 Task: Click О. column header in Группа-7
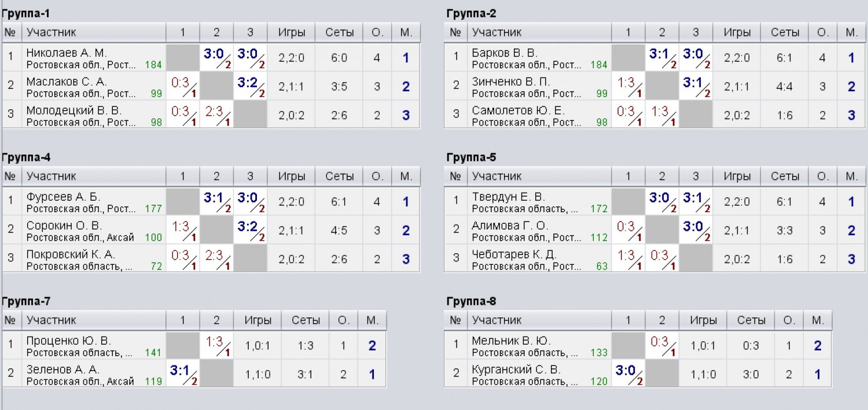(344, 320)
